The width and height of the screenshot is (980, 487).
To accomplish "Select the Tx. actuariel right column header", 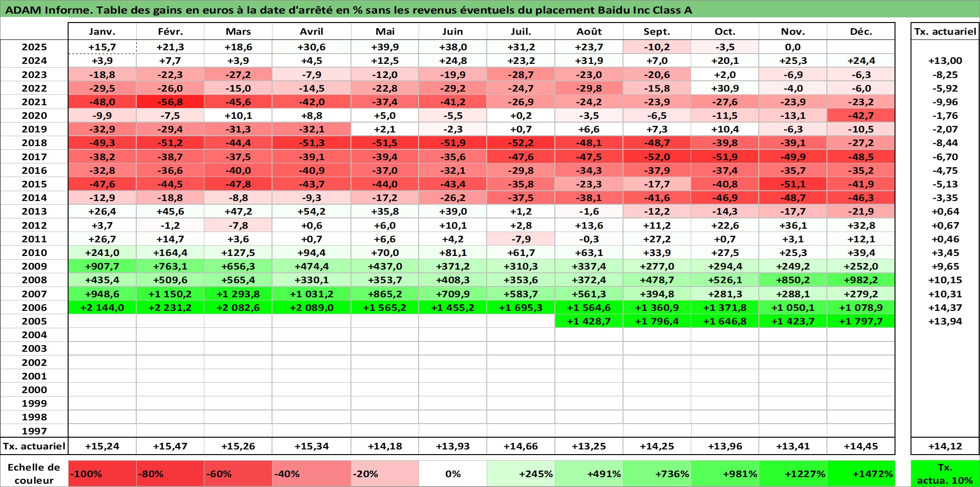I will coord(945,31).
